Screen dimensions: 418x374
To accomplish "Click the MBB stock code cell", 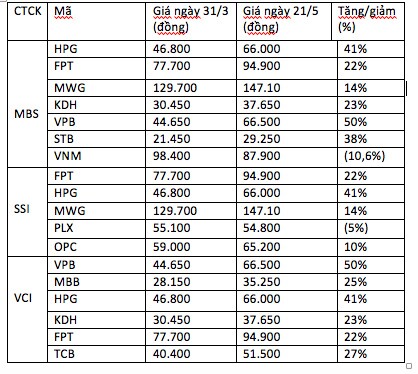I will (x=96, y=282).
